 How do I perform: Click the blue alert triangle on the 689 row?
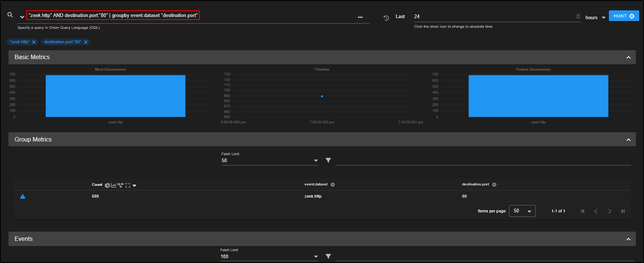click(x=23, y=197)
